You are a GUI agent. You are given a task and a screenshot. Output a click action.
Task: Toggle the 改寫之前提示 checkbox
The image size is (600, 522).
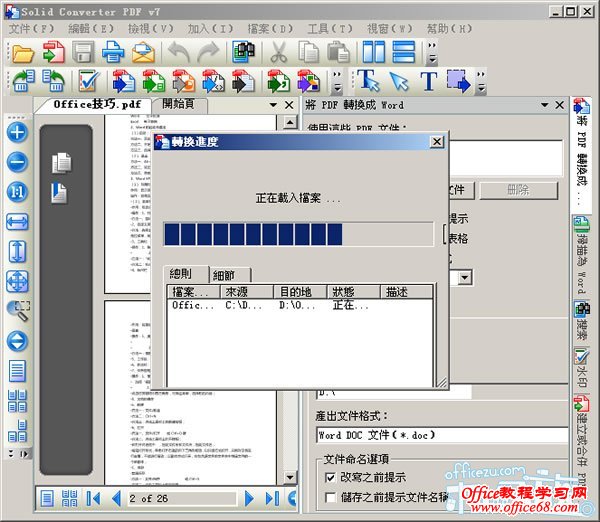(x=332, y=477)
